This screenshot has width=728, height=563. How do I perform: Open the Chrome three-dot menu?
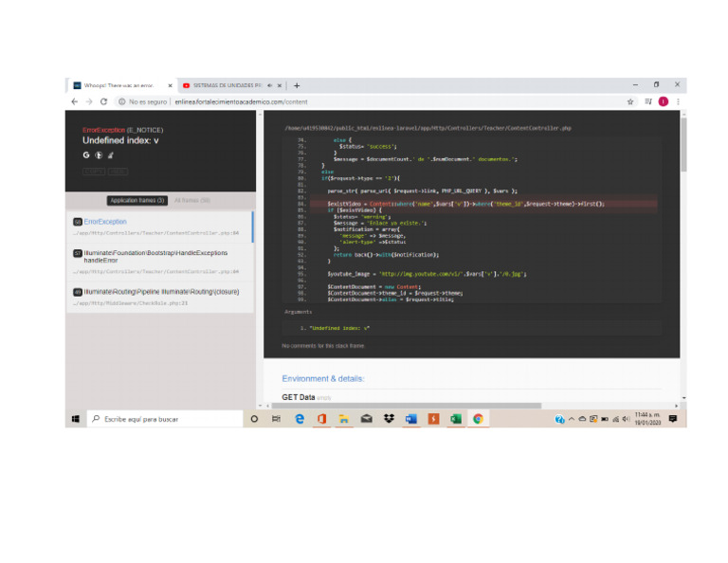click(x=678, y=101)
